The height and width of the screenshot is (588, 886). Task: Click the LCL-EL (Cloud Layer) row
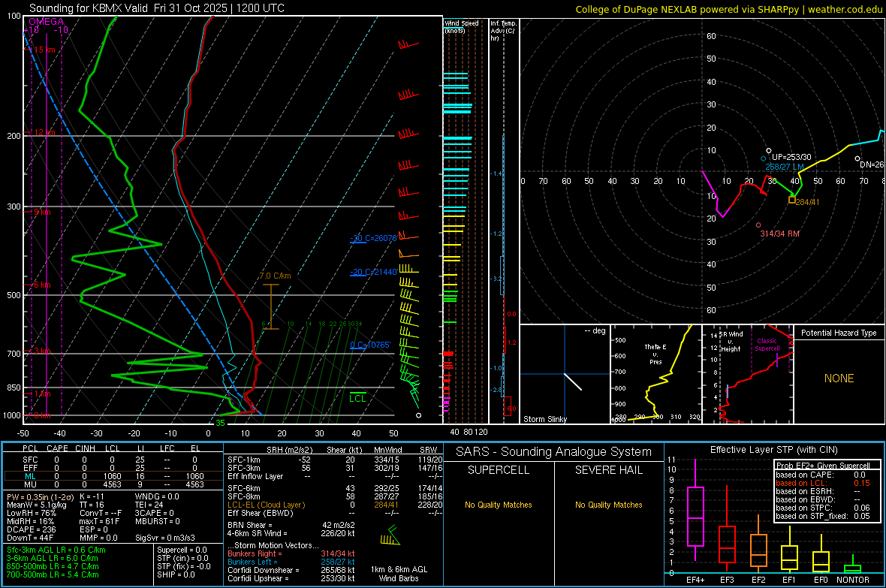pyautogui.click(x=335, y=505)
